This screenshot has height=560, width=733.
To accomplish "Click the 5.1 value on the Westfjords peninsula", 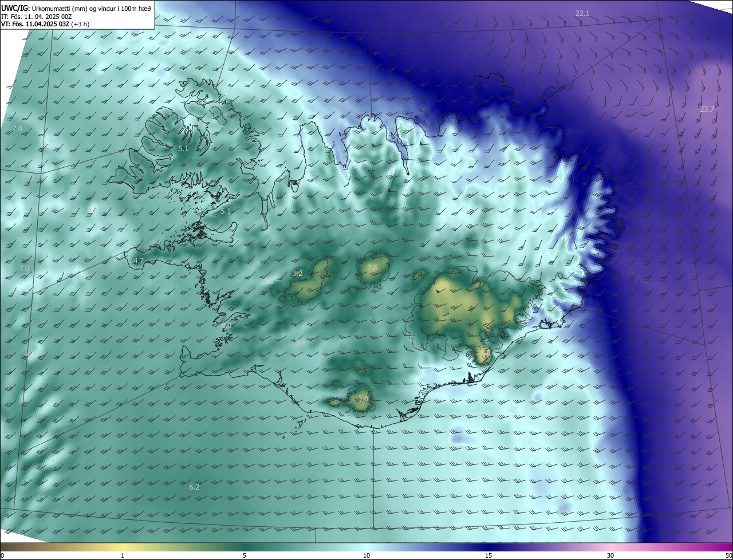I will coord(183,148).
